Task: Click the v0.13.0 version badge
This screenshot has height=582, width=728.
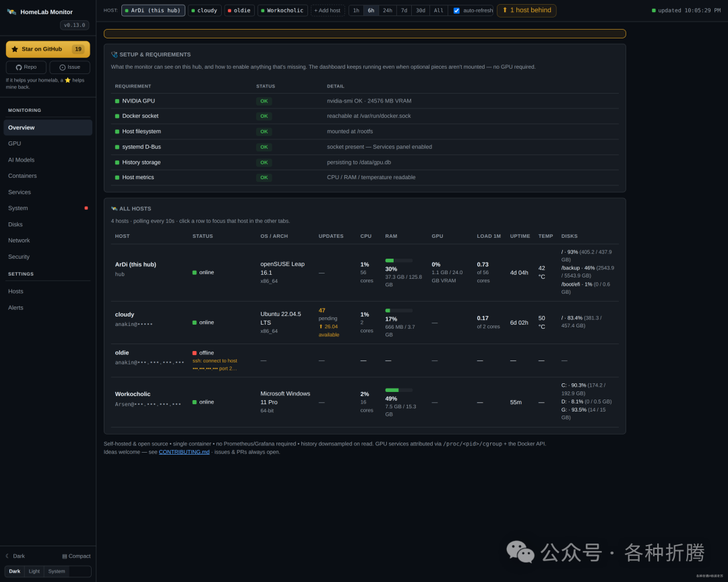Action: coord(74,25)
